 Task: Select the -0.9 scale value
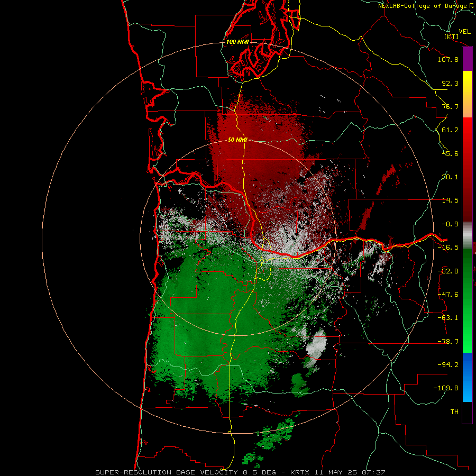click(450, 224)
